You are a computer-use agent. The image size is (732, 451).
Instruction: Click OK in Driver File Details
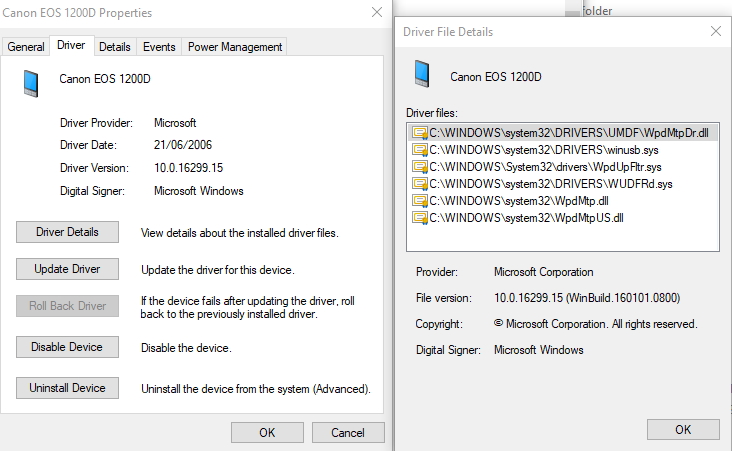tap(683, 430)
